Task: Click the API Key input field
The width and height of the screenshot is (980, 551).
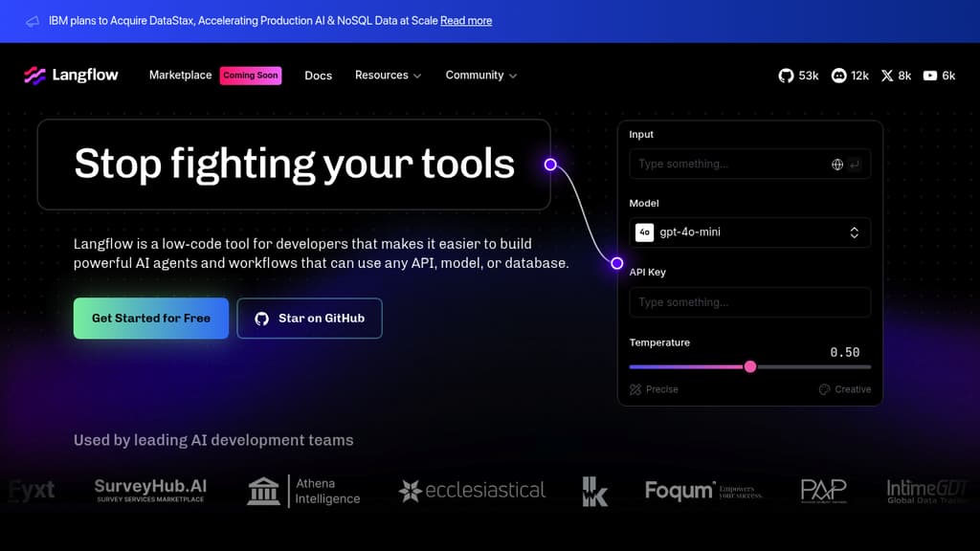Action: click(x=749, y=302)
